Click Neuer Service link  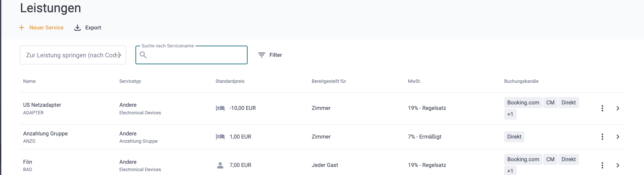pyautogui.click(x=46, y=28)
